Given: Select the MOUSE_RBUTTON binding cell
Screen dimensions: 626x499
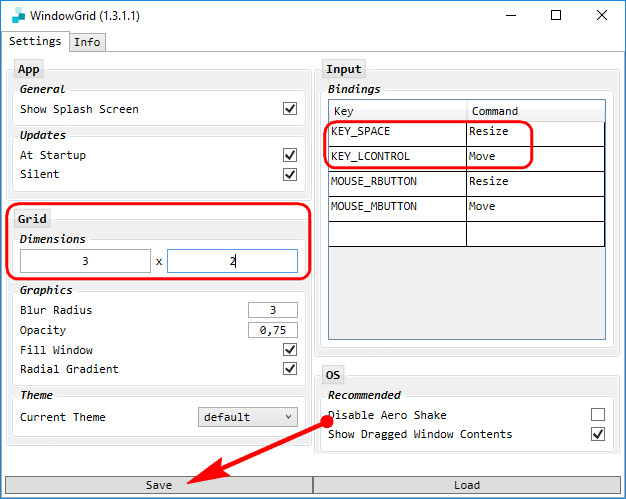Looking at the screenshot, I should coord(397,184).
